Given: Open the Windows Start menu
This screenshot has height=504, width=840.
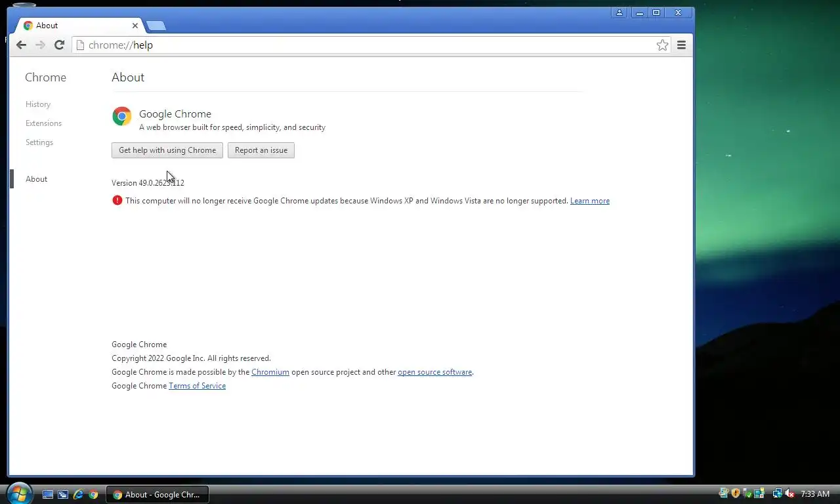Looking at the screenshot, I should (18, 493).
